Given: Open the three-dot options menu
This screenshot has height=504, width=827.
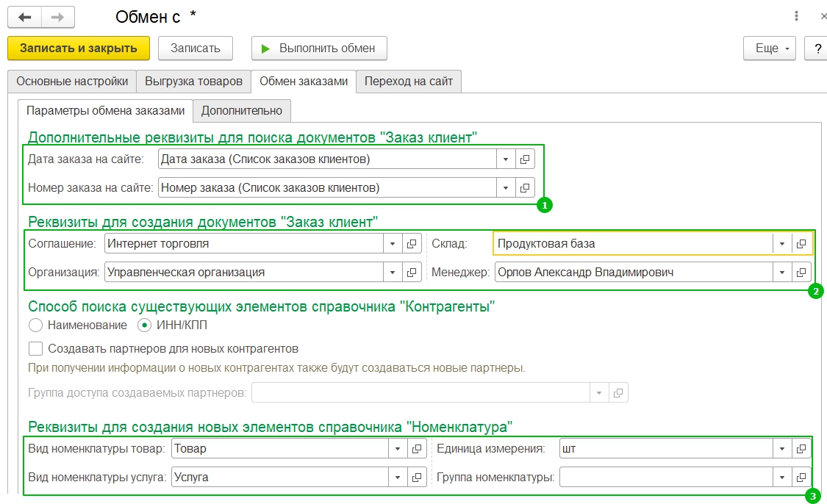Looking at the screenshot, I should (x=796, y=16).
